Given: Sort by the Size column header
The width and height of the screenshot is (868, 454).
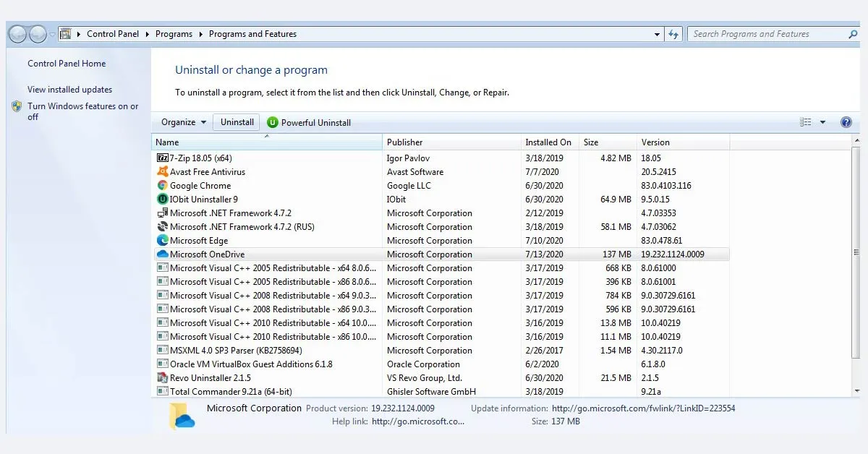Looking at the screenshot, I should (608, 142).
